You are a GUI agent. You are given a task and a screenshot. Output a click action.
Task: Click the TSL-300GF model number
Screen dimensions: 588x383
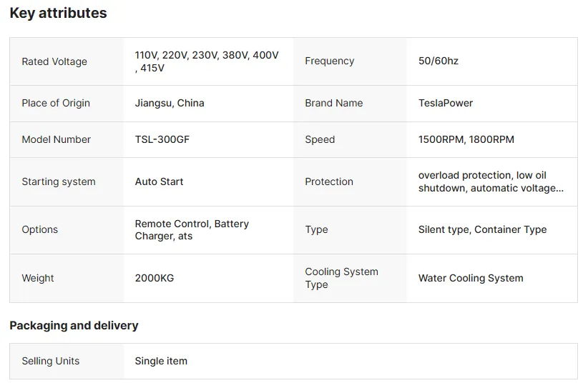click(162, 139)
